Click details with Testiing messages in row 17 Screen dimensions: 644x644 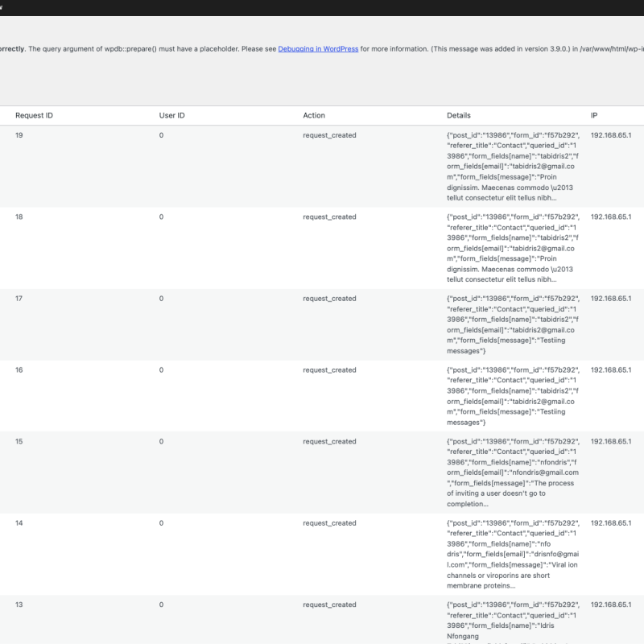[x=513, y=324]
